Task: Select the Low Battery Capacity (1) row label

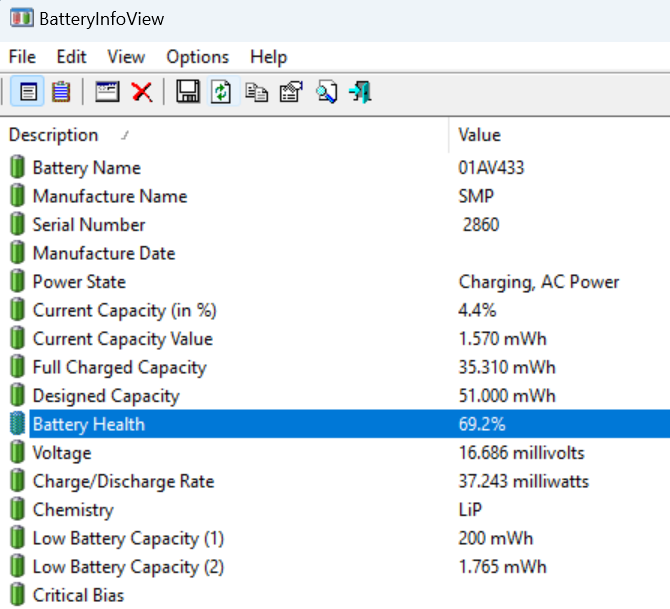Action: point(128,538)
